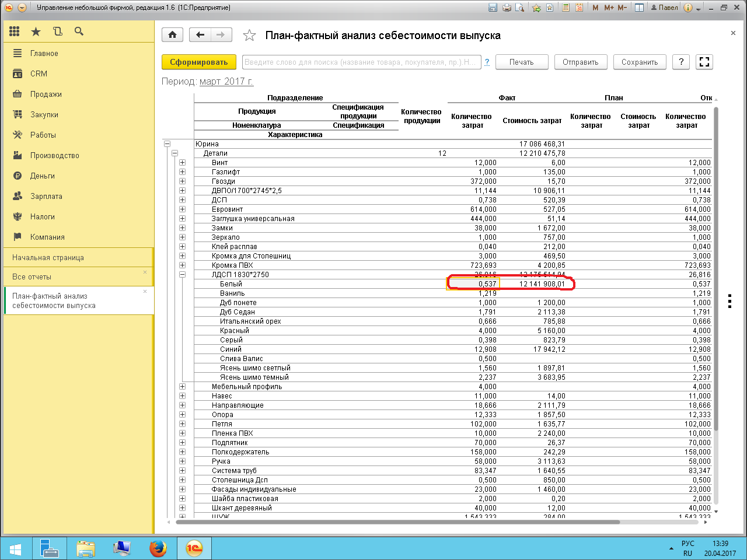Open the Производство section
The height and width of the screenshot is (560, 747).
(54, 155)
